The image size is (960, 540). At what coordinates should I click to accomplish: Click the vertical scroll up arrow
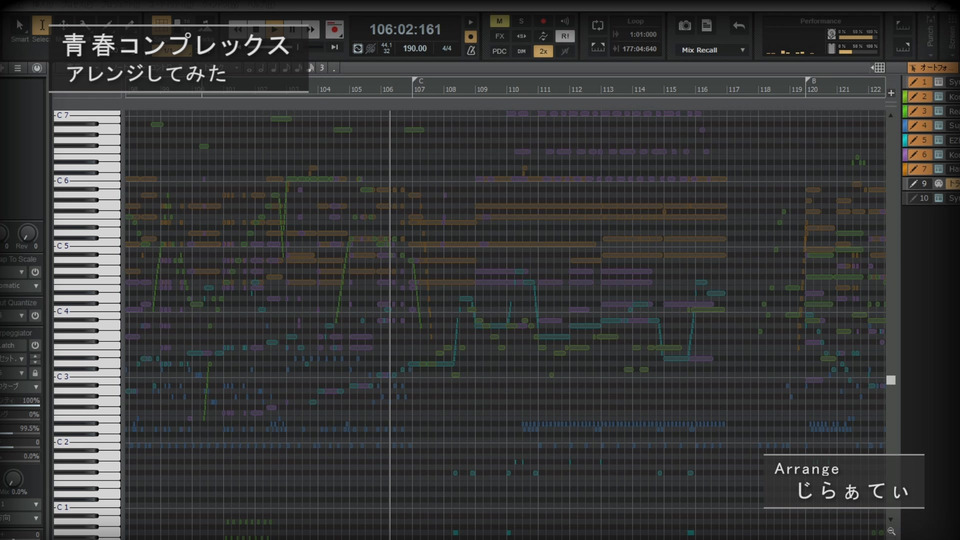point(891,115)
